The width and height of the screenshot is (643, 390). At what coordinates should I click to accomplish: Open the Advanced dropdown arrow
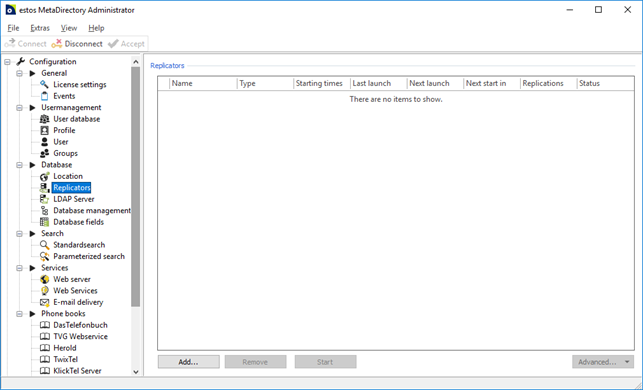[627, 362]
